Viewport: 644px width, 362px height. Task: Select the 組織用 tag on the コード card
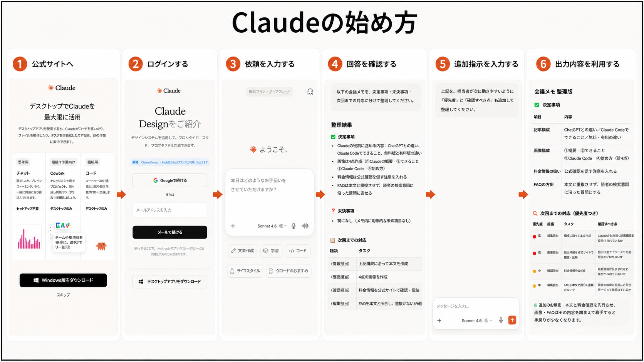92,162
